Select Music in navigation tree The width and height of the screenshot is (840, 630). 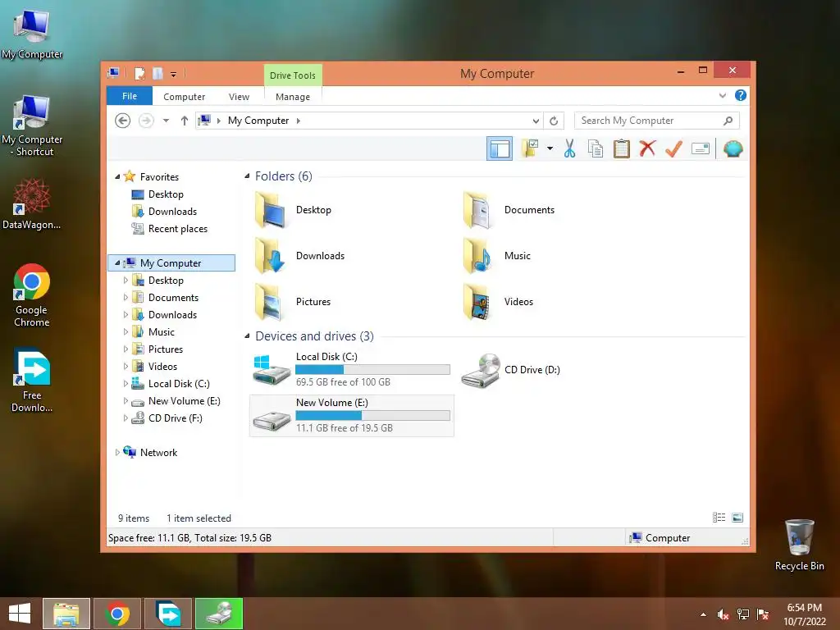(x=162, y=332)
